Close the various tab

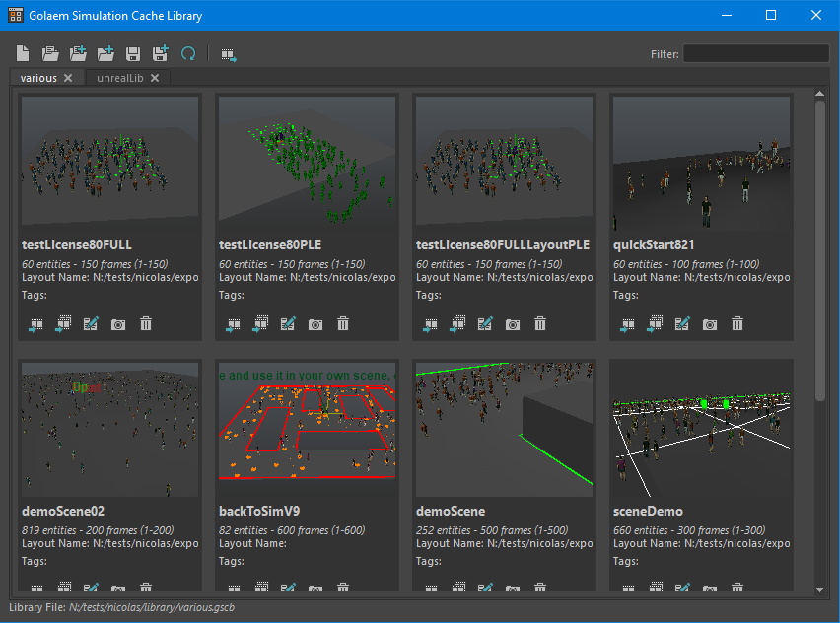pos(68,78)
